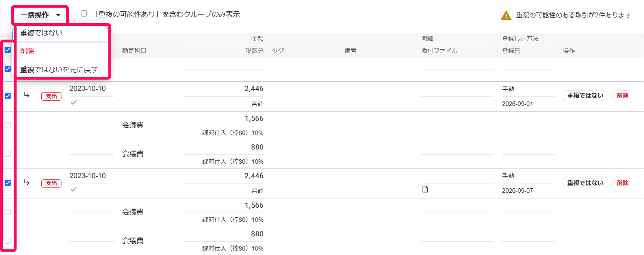The image size is (644, 255).
Task: Click the 登録日 column header
Action: 511,51
